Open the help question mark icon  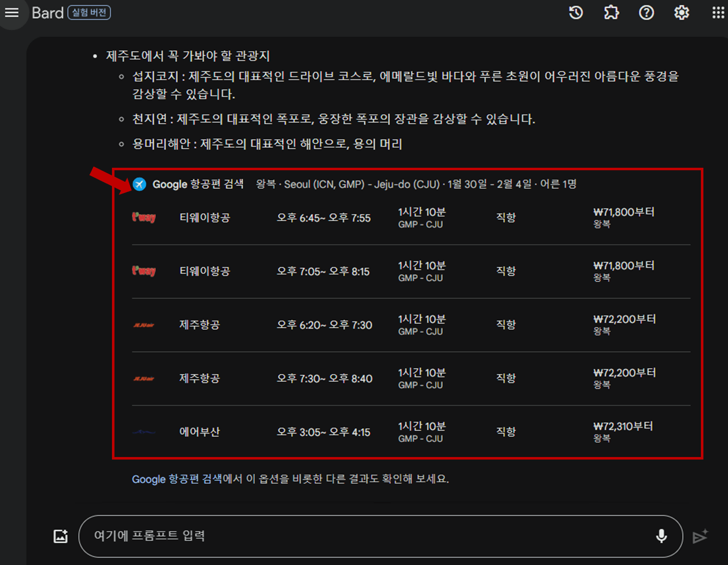(646, 13)
